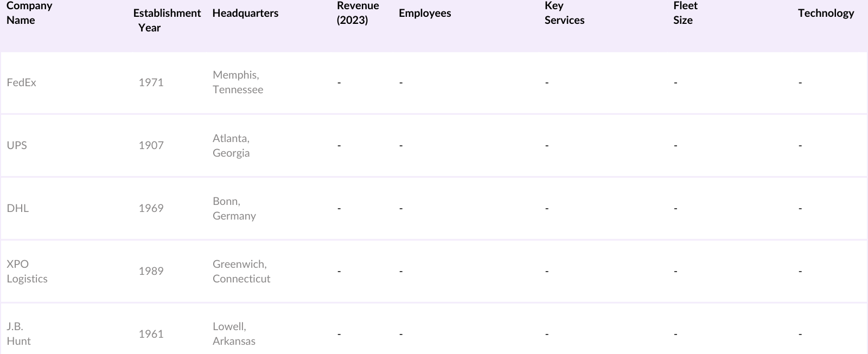Select the FedEx company name cell

22,82
